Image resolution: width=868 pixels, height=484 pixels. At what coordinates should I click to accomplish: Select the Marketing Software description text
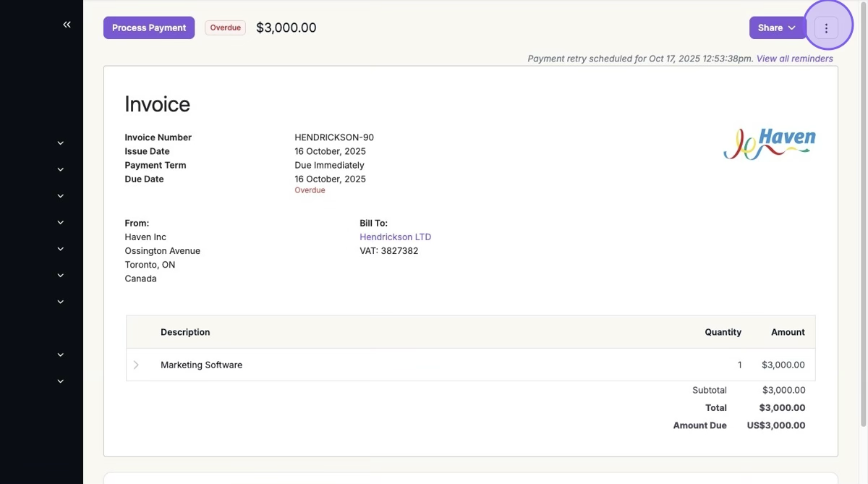point(201,365)
